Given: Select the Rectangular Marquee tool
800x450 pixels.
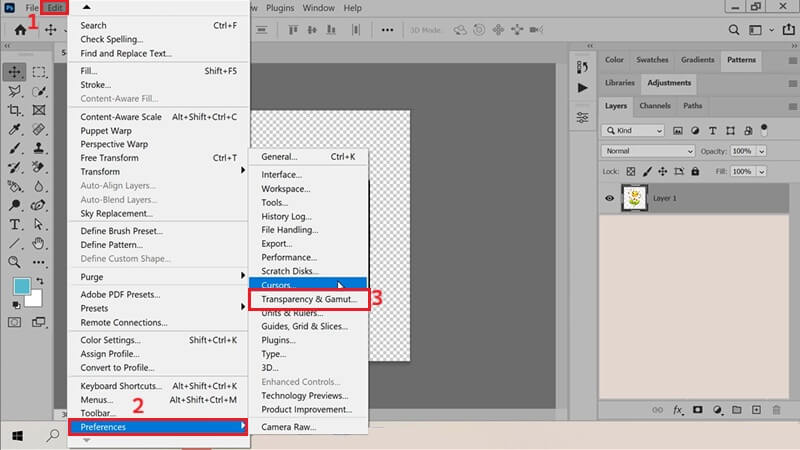Looking at the screenshot, I should click(39, 72).
